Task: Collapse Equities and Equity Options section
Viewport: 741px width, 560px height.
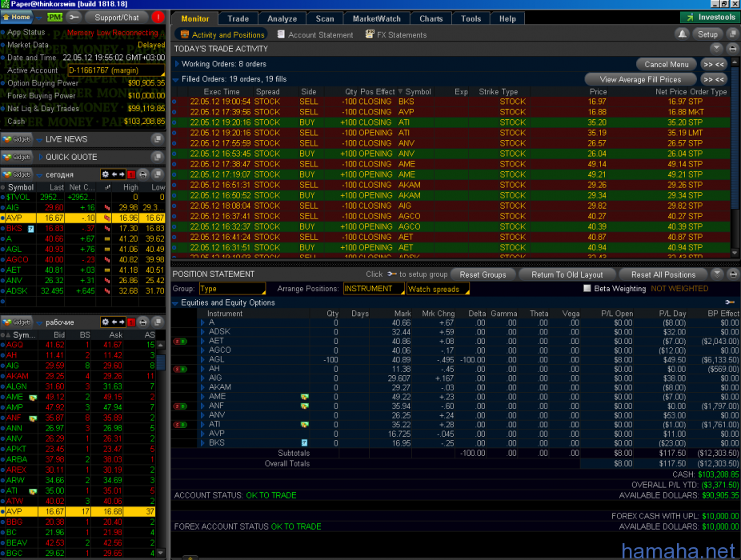Action: click(175, 303)
